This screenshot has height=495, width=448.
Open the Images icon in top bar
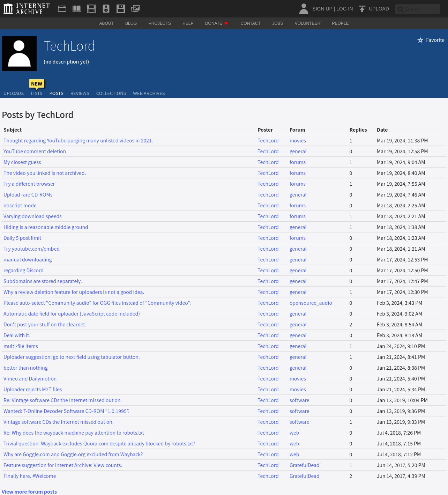[x=135, y=9]
